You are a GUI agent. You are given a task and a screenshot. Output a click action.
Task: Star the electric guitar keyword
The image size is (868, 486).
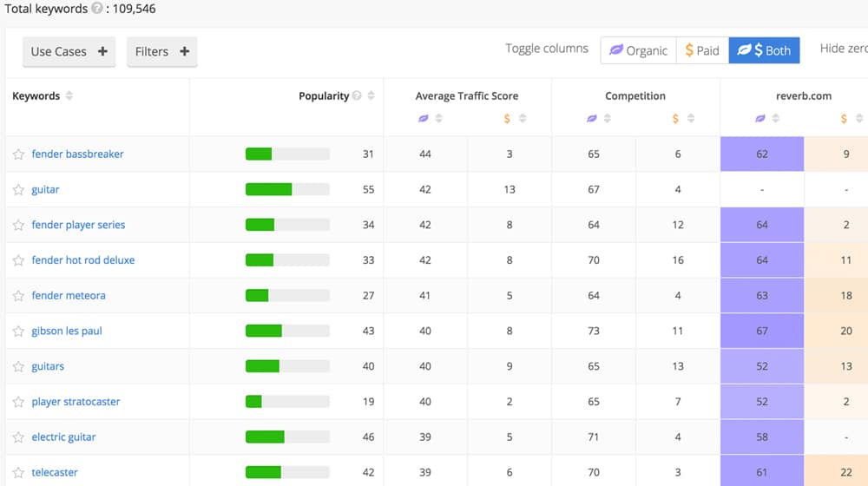pyautogui.click(x=18, y=438)
